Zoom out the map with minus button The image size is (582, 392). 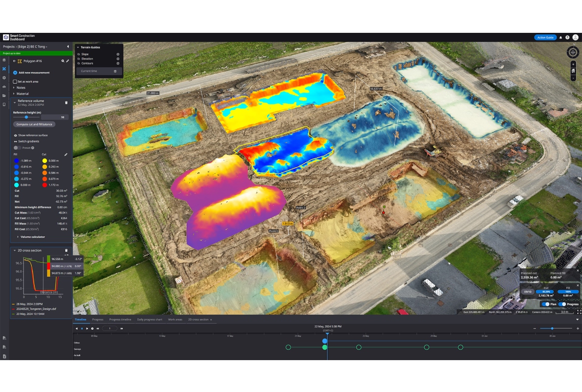pyautogui.click(x=573, y=78)
